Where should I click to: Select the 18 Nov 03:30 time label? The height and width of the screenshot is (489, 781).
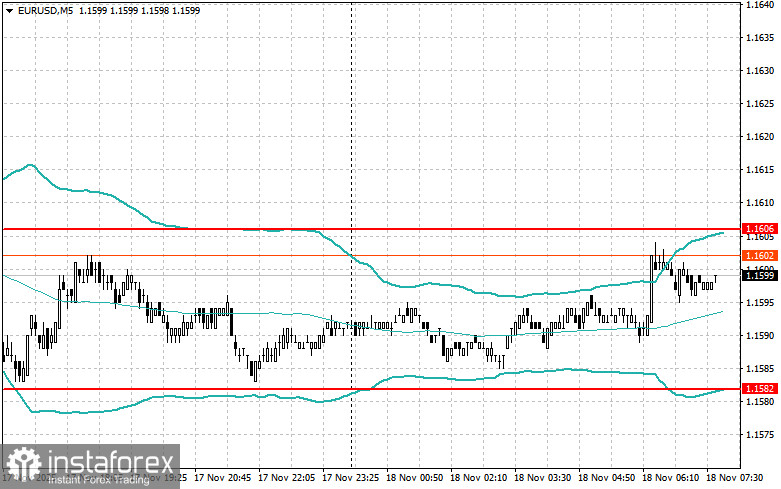coord(542,478)
